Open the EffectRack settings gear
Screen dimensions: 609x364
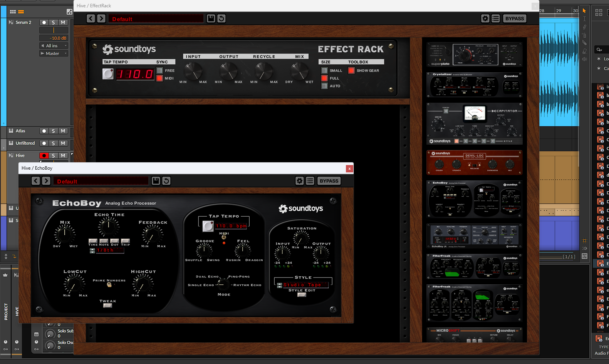pyautogui.click(x=485, y=18)
